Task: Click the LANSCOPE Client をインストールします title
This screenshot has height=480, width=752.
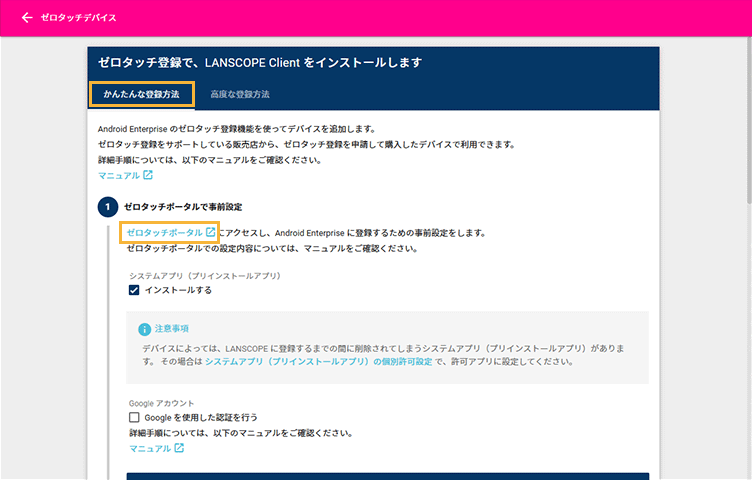Action: click(x=260, y=62)
